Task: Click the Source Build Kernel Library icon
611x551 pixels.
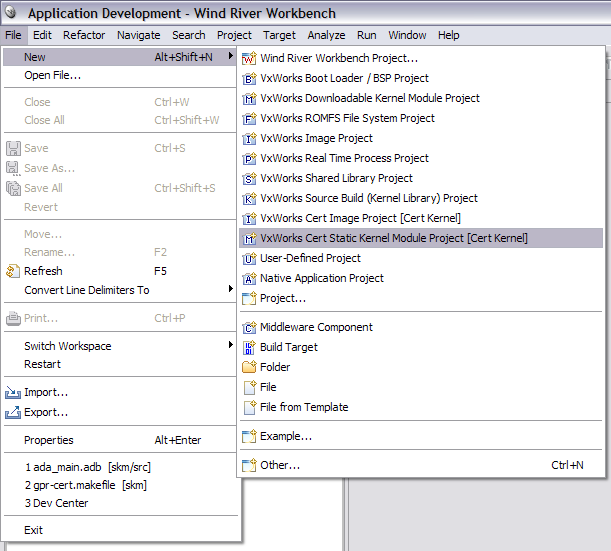Action: [249, 198]
